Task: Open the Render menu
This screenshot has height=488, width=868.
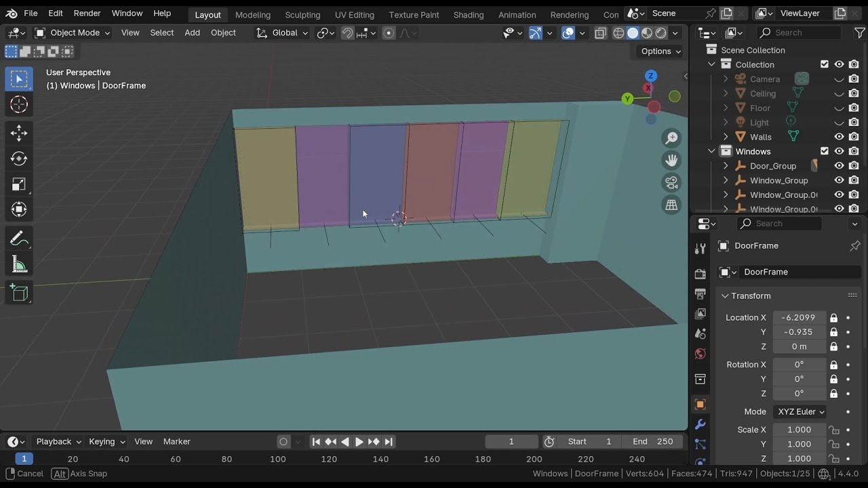Action: [87, 13]
